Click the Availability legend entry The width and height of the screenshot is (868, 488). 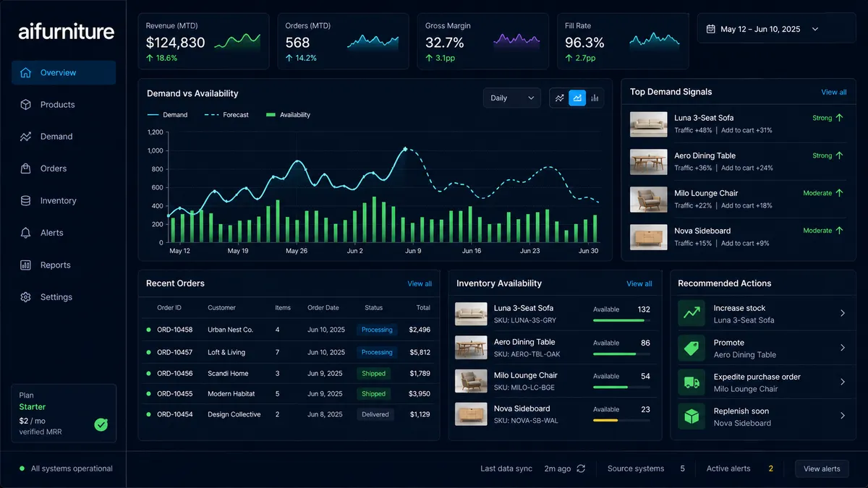288,115
